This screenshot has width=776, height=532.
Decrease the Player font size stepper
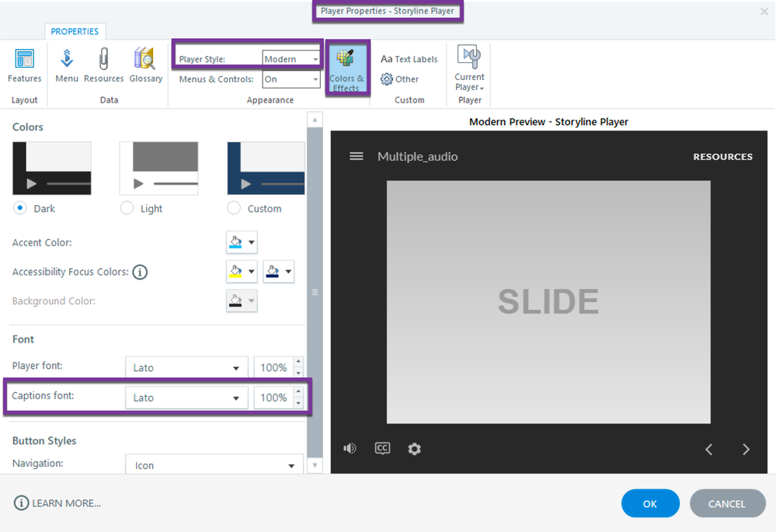pos(298,373)
